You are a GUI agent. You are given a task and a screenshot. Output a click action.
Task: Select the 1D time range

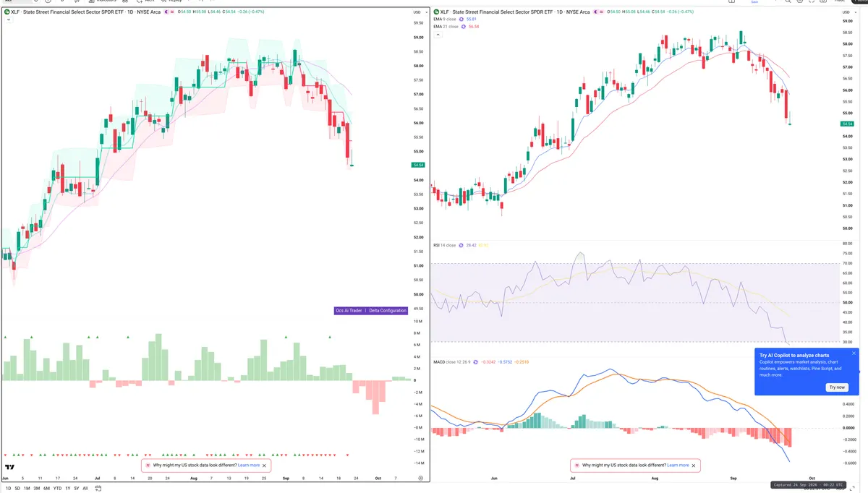[8, 488]
